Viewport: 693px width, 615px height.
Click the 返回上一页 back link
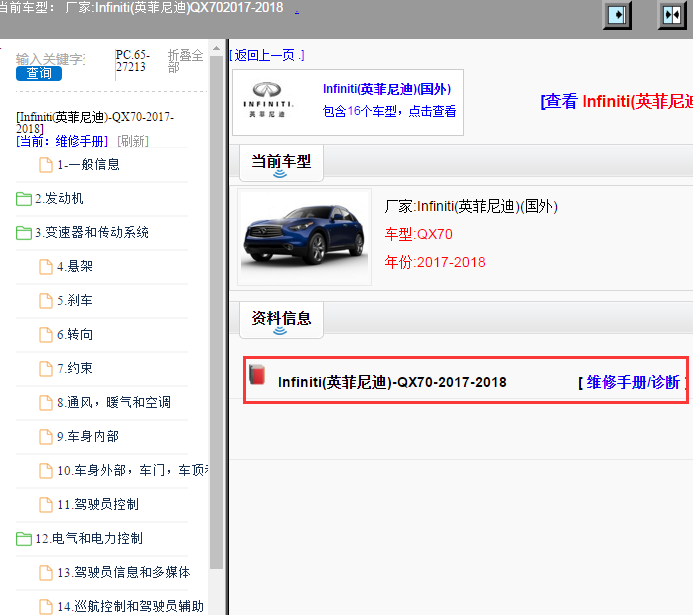point(267,55)
